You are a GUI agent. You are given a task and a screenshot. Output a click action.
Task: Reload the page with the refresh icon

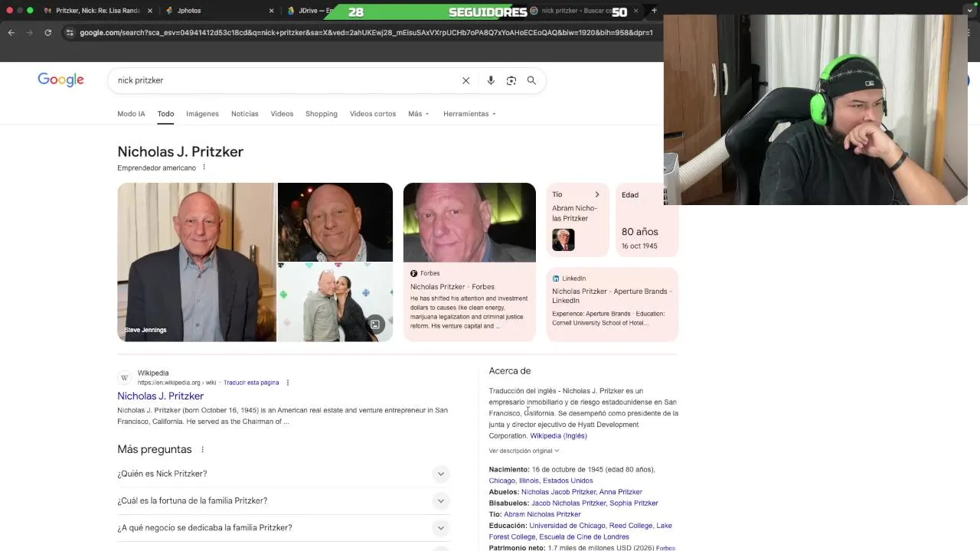coord(47,33)
